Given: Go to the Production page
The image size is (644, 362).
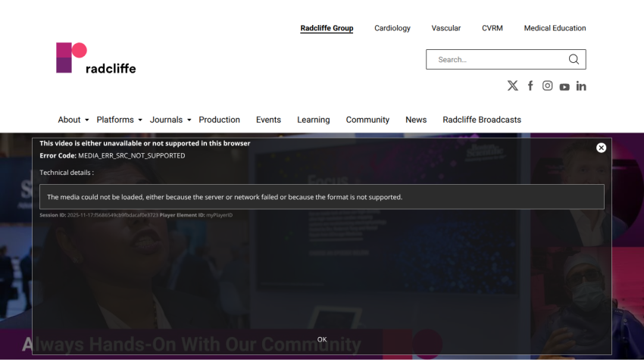Looking at the screenshot, I should pyautogui.click(x=219, y=120).
